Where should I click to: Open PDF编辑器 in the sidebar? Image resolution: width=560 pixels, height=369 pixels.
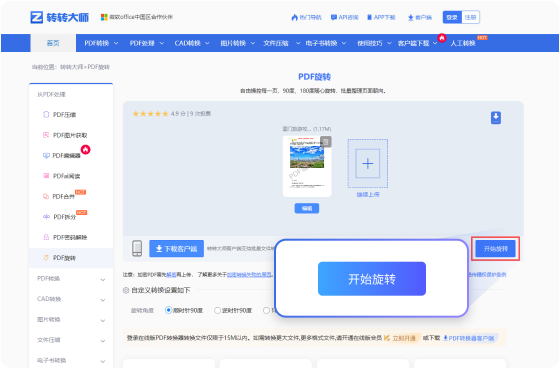(62, 156)
